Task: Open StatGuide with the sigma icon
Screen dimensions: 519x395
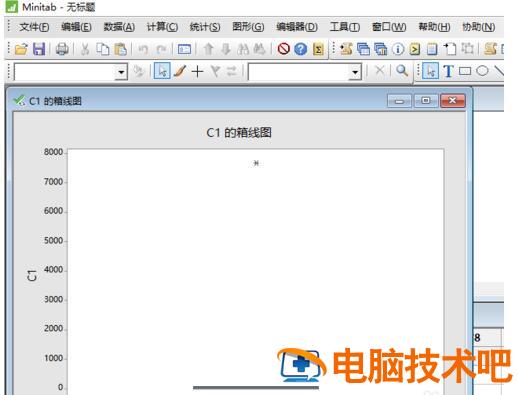Action: click(318, 49)
